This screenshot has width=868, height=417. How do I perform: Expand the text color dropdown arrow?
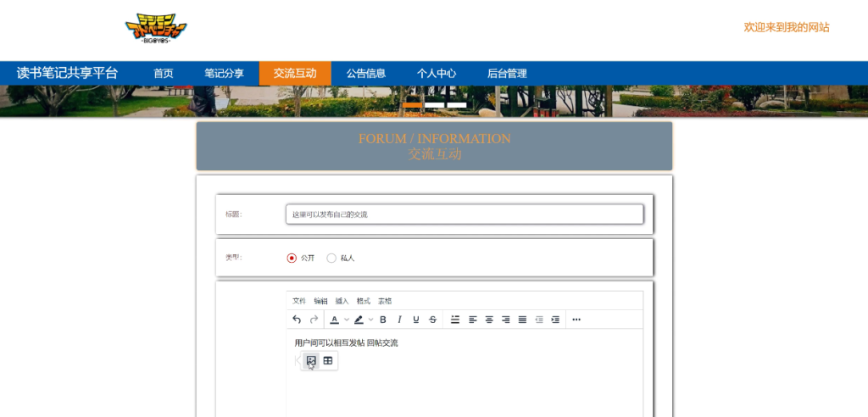click(x=347, y=320)
